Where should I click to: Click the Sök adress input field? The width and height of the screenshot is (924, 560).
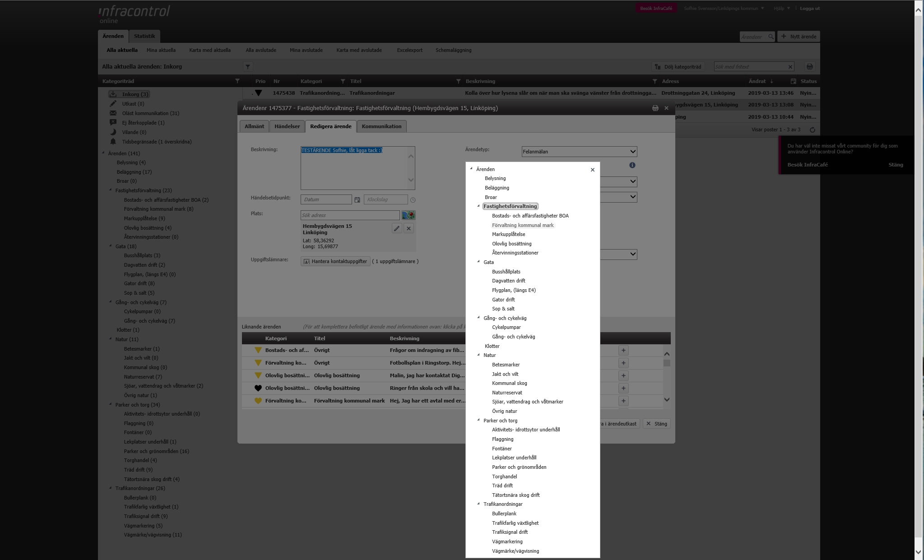[350, 215]
